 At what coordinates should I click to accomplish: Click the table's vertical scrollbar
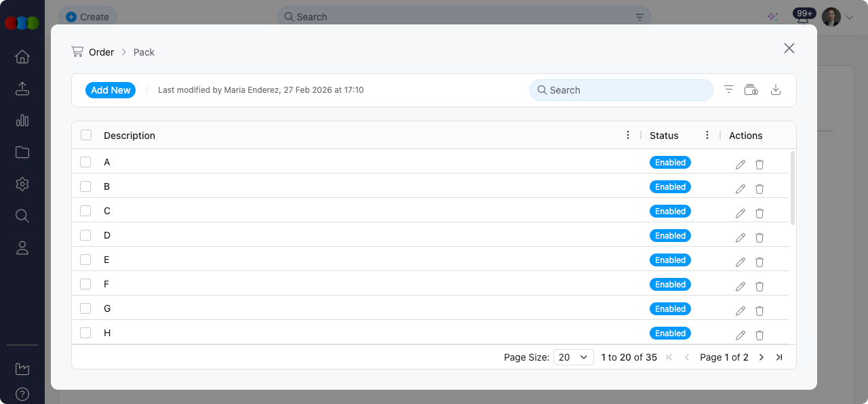793,190
